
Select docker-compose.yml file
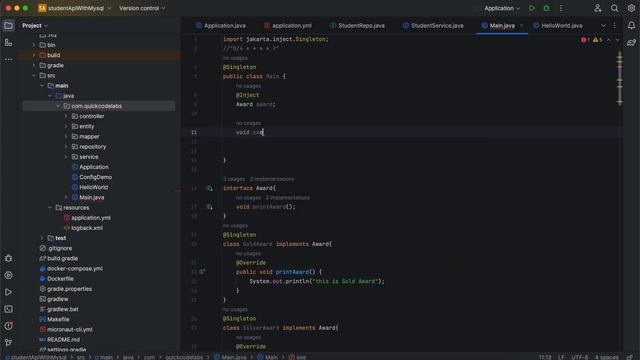(75, 269)
